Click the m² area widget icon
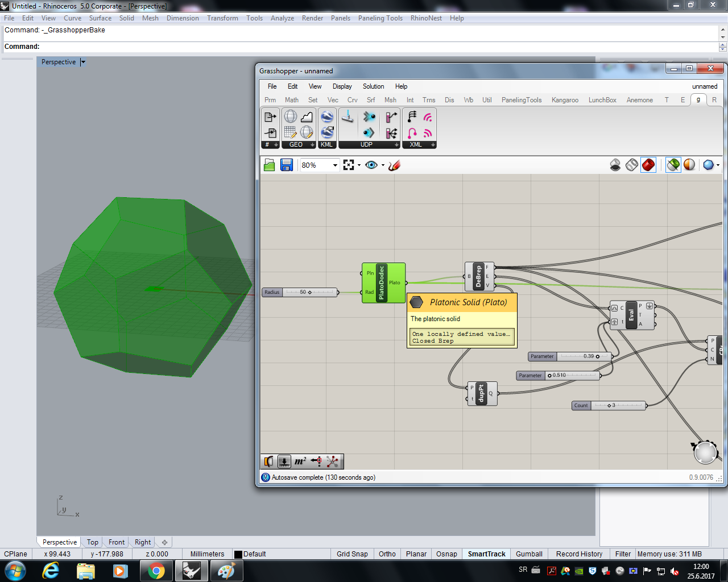Screen dimensions: 728x582 click(300, 461)
